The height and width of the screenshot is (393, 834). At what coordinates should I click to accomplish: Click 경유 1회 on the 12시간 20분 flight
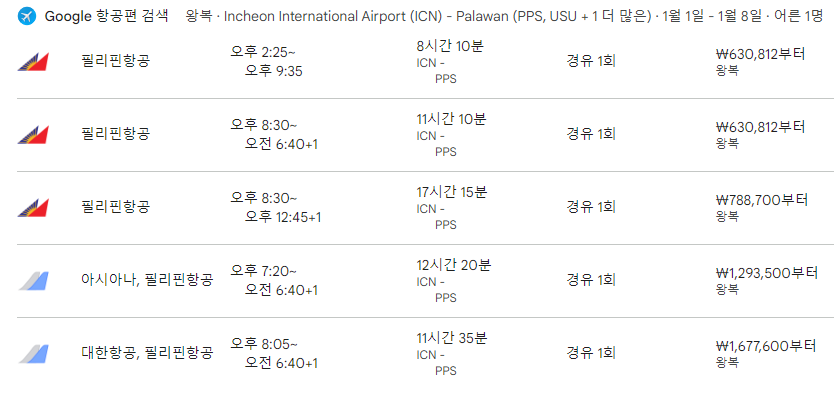(591, 280)
